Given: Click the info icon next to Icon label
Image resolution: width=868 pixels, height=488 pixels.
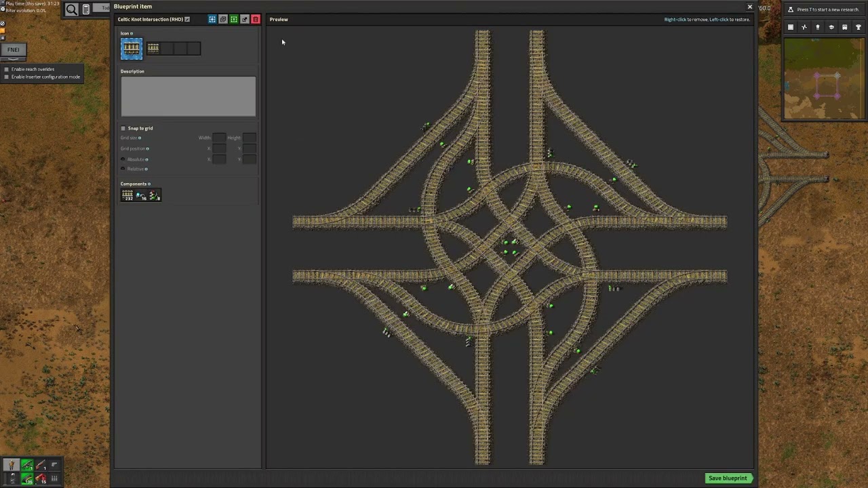Looking at the screenshot, I should click(132, 33).
